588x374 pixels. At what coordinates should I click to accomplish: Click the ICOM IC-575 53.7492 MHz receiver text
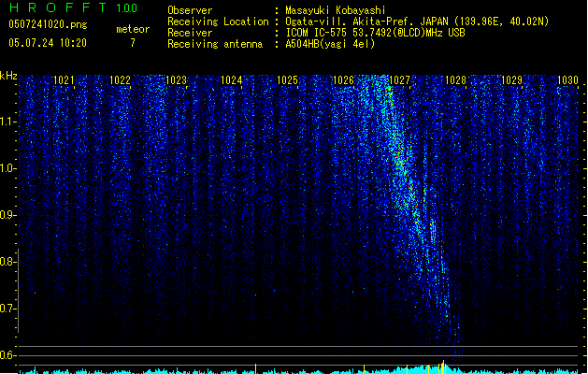point(376,33)
